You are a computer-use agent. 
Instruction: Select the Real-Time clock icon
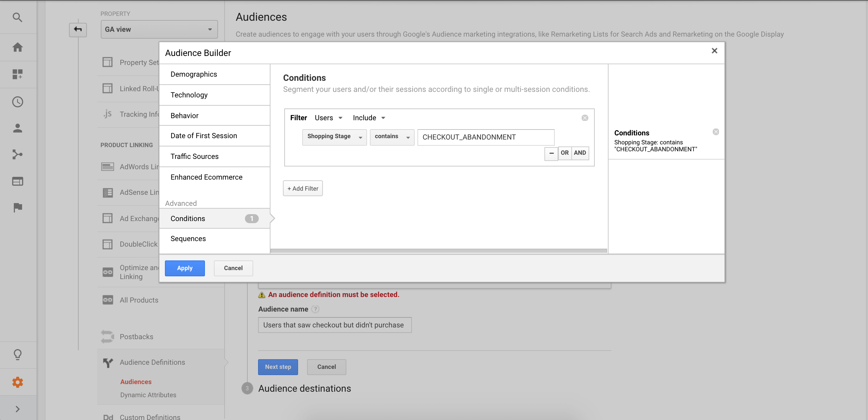[x=17, y=102]
